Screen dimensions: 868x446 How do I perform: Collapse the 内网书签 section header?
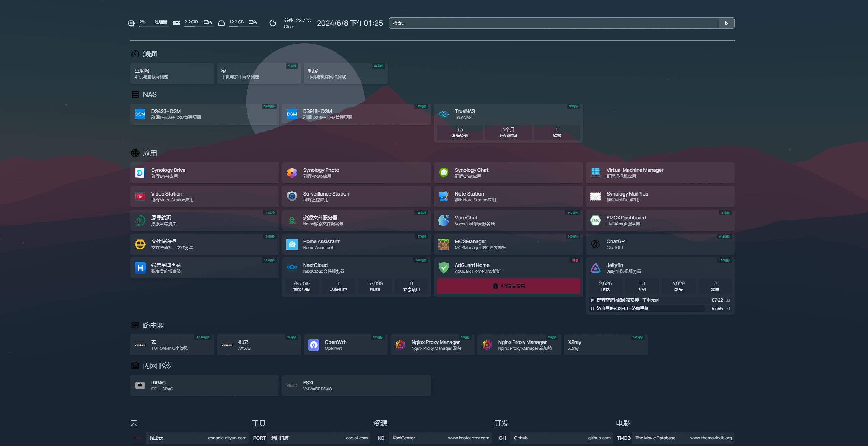(151, 366)
